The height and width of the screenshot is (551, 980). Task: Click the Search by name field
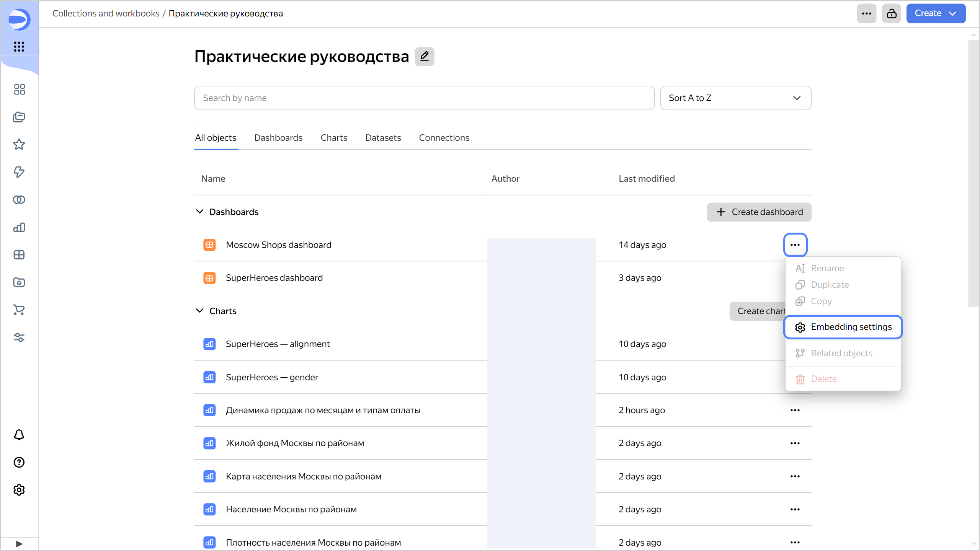click(x=424, y=98)
